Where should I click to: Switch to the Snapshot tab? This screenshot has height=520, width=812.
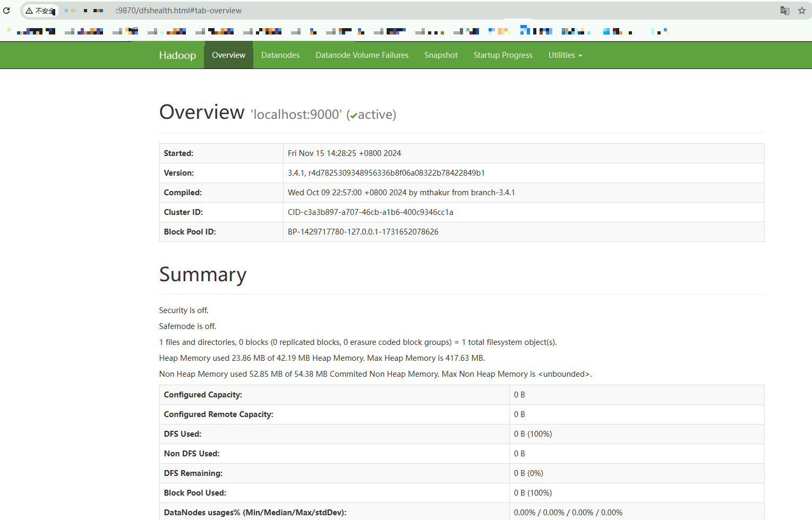(441, 55)
